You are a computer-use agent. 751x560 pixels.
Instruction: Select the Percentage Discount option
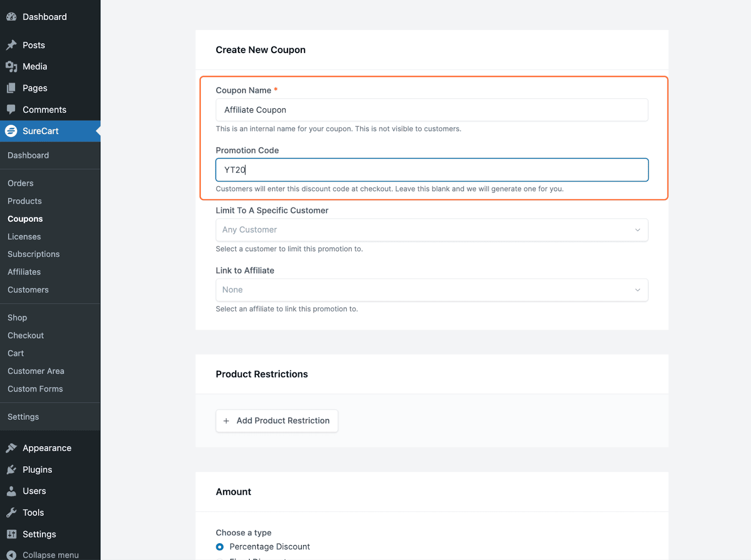(x=219, y=546)
